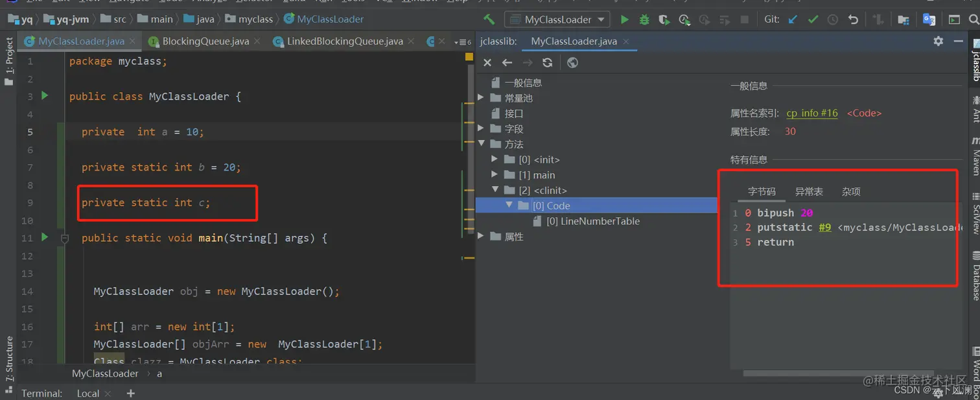980x400 pixels.
Task: Click the Google Translate toolbar icon
Action: tap(929, 19)
